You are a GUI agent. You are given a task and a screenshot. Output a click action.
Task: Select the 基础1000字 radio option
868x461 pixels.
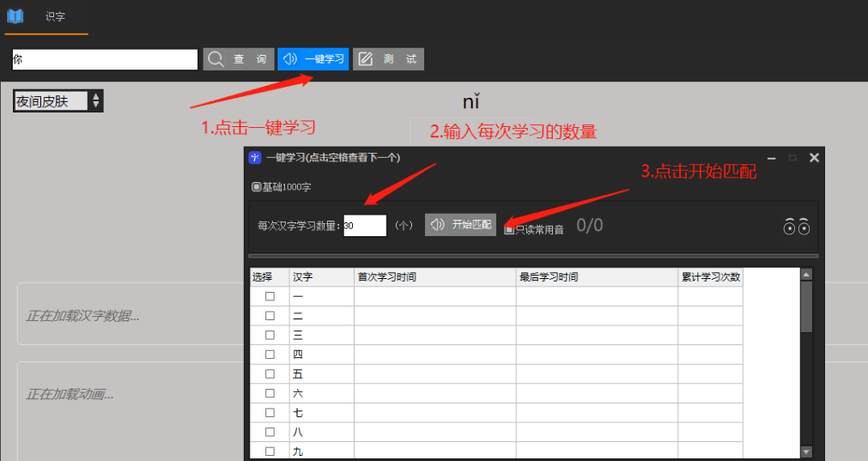point(257,186)
